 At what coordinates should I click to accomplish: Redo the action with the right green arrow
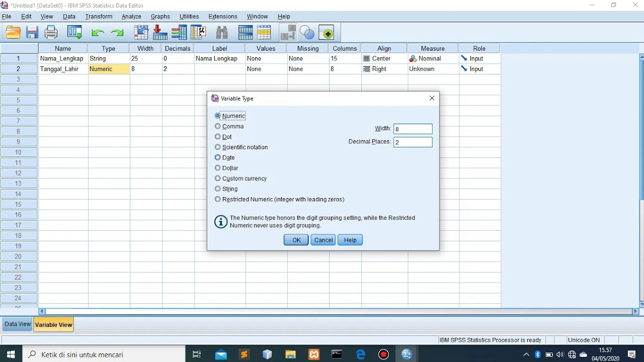117,33
